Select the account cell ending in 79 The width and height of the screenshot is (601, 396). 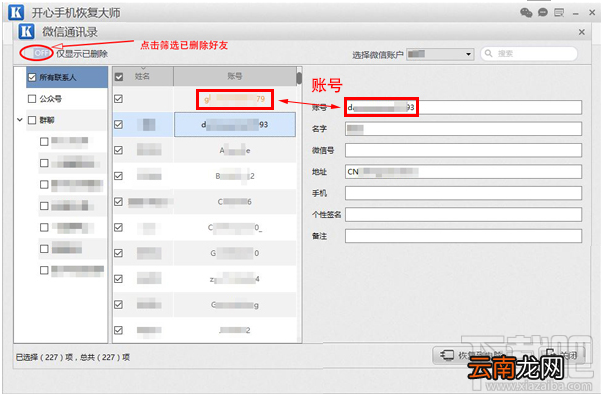(235, 99)
